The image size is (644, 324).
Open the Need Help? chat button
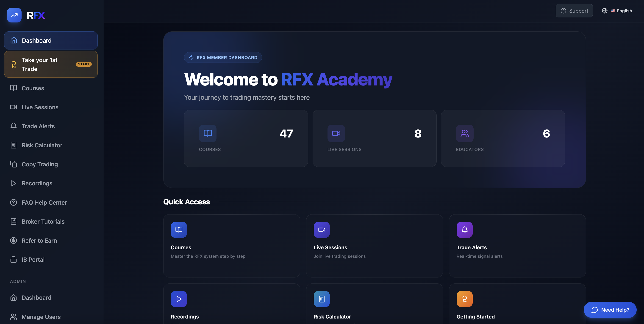coord(610,310)
